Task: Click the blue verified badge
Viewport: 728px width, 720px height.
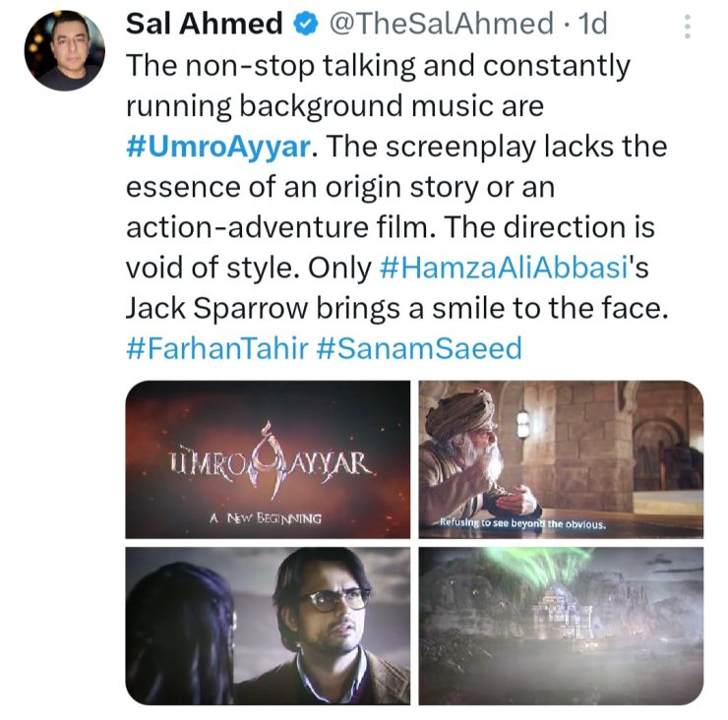Action: (302, 25)
